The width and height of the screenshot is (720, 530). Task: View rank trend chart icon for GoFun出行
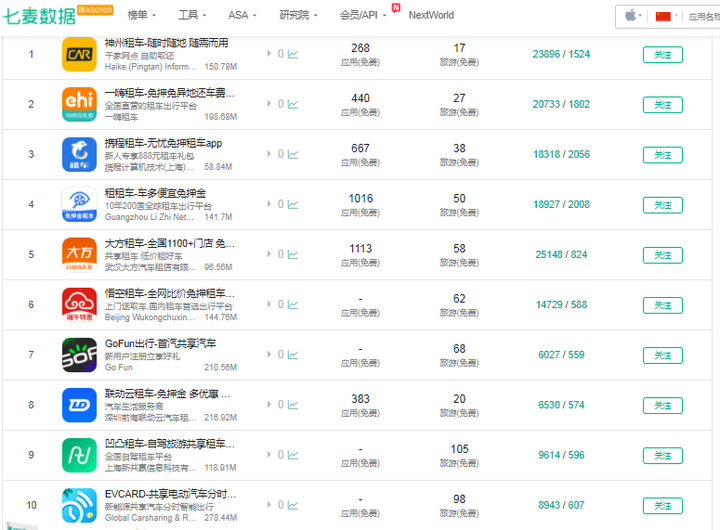(x=293, y=355)
